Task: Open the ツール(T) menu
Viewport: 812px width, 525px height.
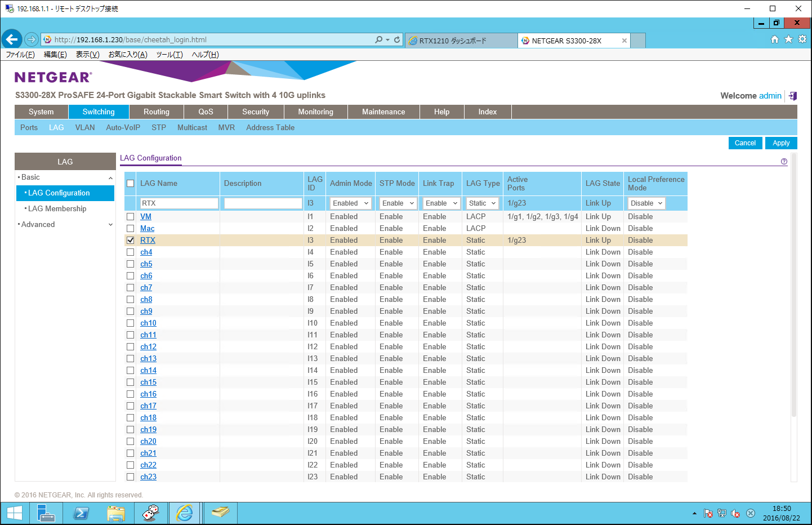Action: pyautogui.click(x=169, y=55)
